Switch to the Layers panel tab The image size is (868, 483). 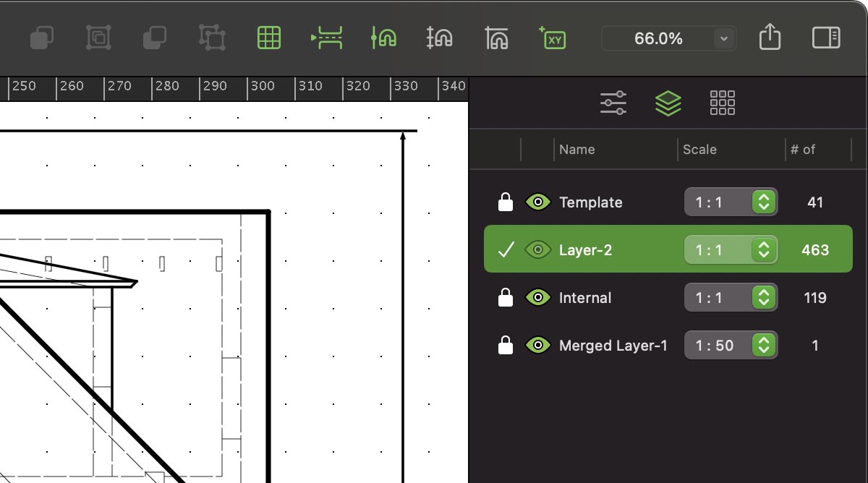point(668,103)
